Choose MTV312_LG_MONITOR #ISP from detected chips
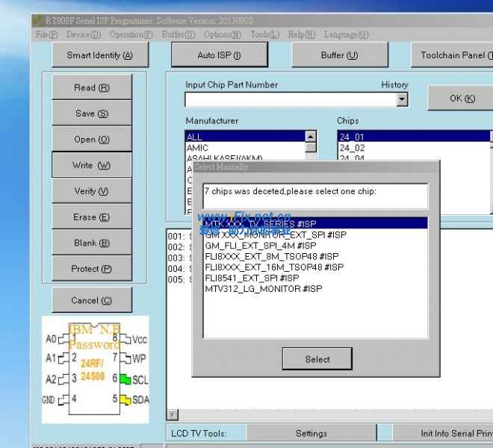 263,289
